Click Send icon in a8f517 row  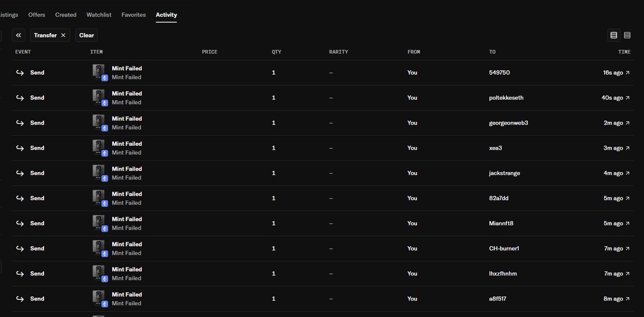point(20,299)
